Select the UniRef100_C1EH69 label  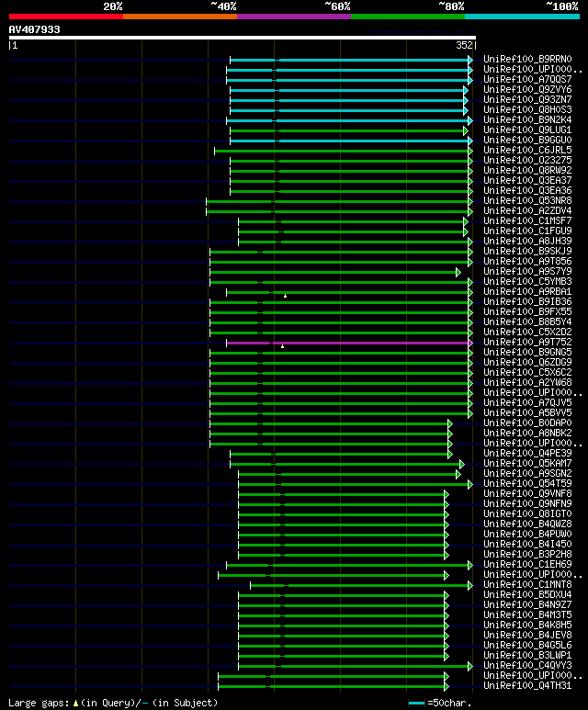[527, 564]
